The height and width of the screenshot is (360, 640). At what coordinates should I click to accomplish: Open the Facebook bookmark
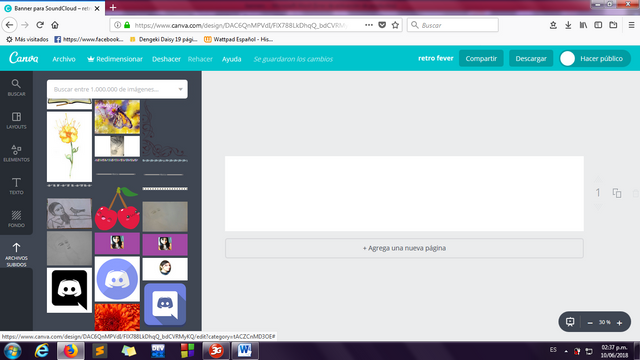[89, 39]
